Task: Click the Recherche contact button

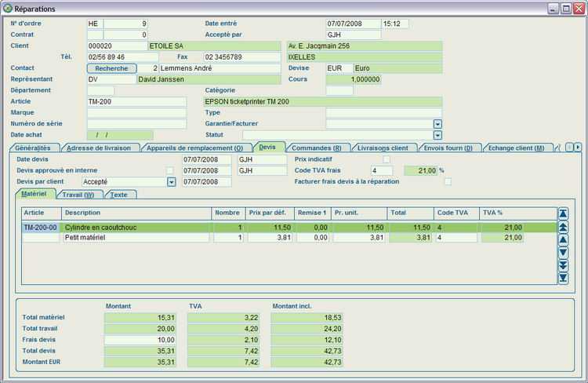Action: 111,68
